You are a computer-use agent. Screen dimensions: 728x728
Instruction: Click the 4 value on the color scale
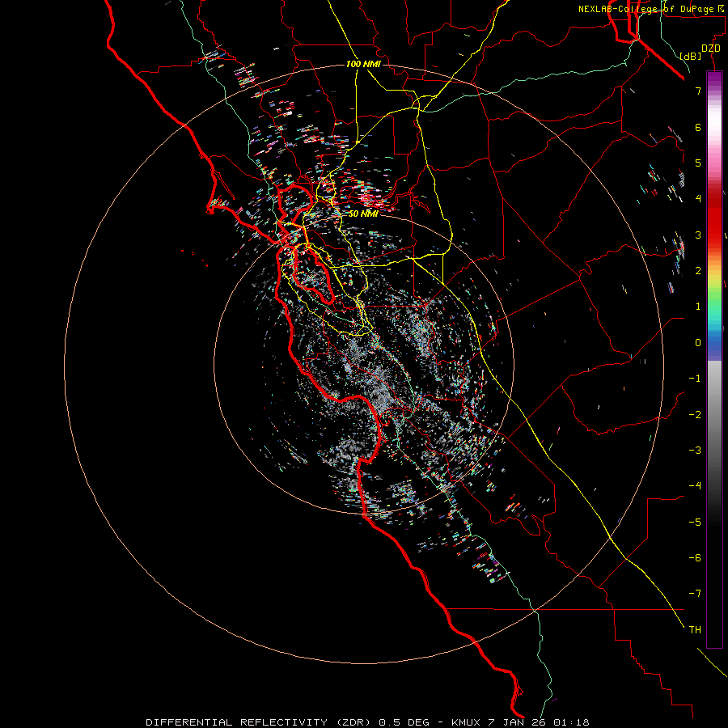click(698, 199)
